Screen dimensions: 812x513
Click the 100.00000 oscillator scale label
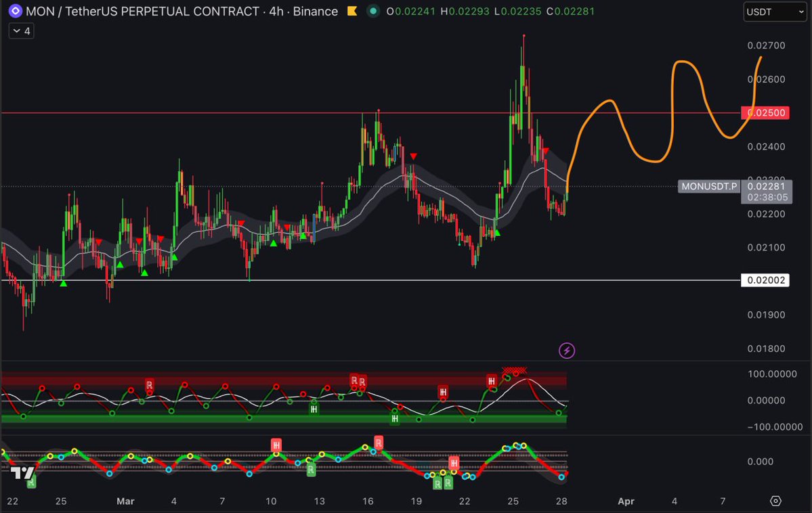tap(772, 374)
